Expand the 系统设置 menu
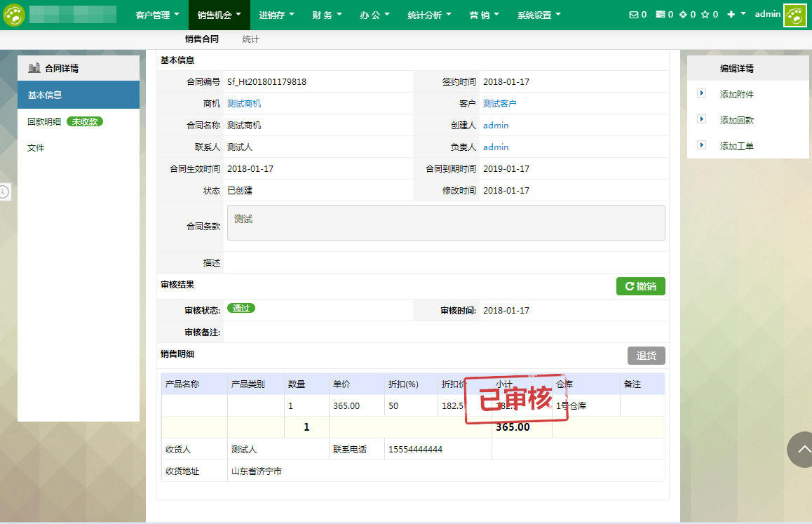This screenshot has width=812, height=524. [539, 15]
